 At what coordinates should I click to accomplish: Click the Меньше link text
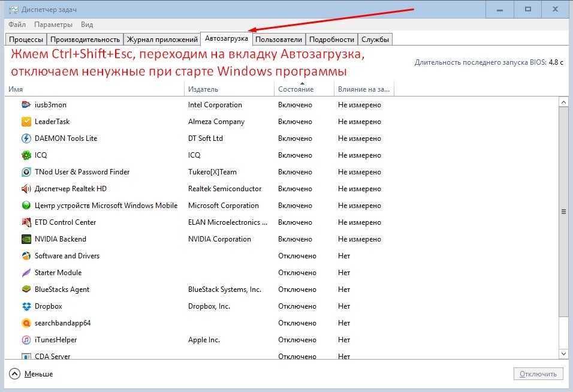click(x=39, y=374)
